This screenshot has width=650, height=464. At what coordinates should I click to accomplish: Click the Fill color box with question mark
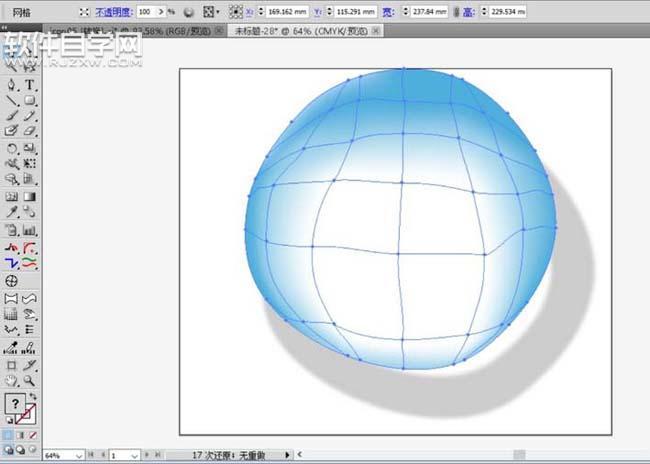tap(14, 402)
